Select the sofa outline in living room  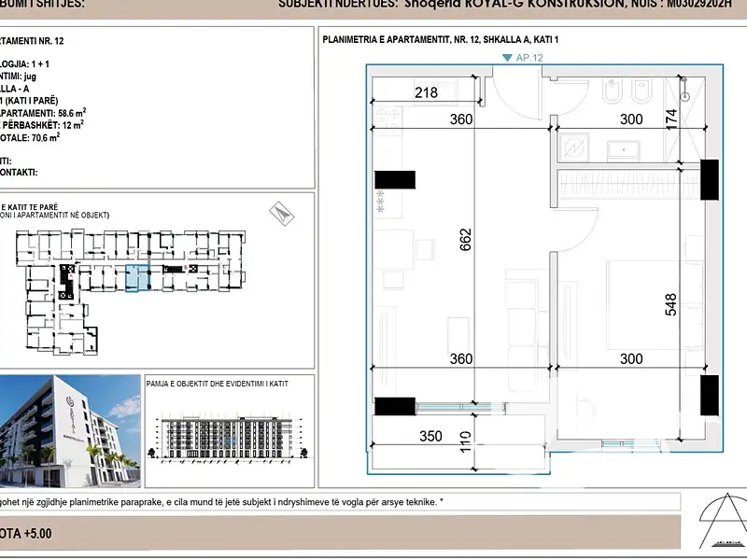(527, 330)
